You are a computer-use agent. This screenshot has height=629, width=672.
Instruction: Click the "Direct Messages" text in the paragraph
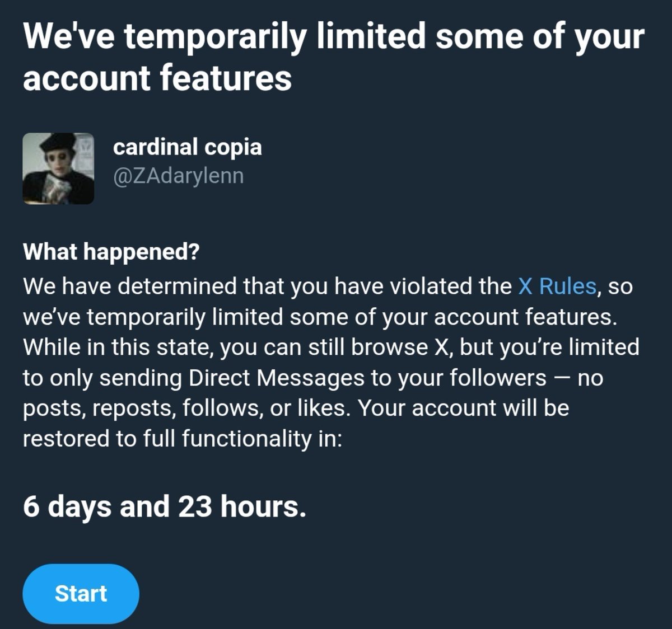277,378
